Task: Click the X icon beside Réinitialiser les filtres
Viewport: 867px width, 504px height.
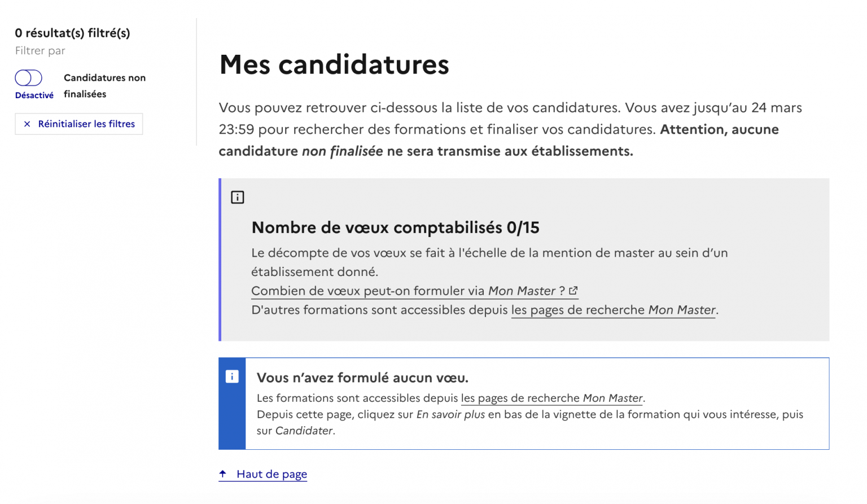Action: 27,124
